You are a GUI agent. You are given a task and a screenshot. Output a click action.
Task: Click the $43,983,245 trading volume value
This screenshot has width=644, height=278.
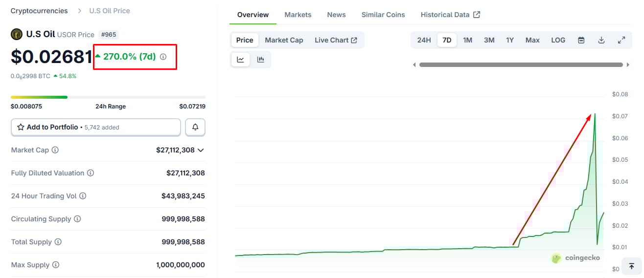tap(183, 196)
